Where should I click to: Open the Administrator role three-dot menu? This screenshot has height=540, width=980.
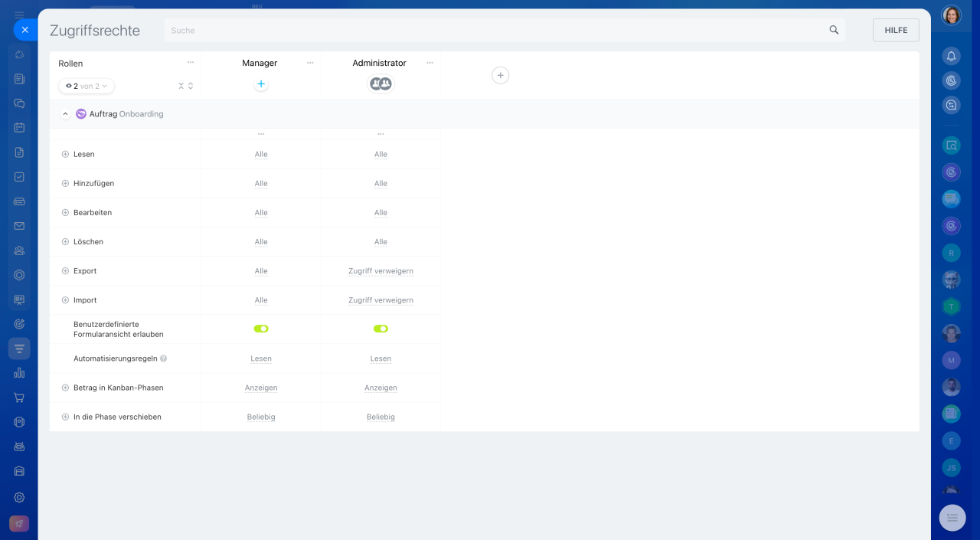[430, 63]
